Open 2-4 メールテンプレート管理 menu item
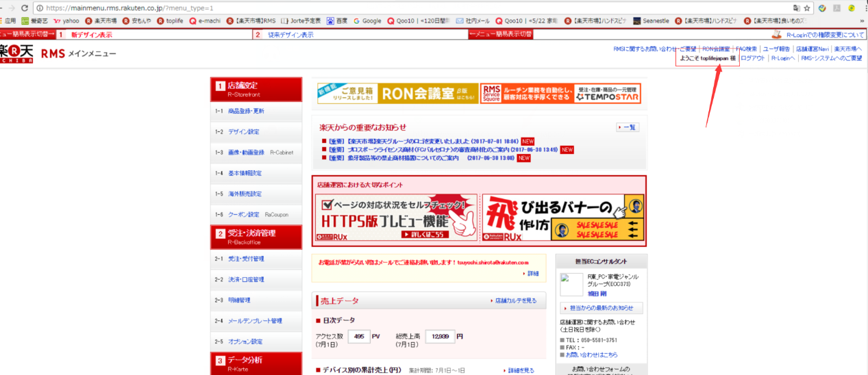Image resolution: width=868 pixels, height=375 pixels. coord(254,321)
